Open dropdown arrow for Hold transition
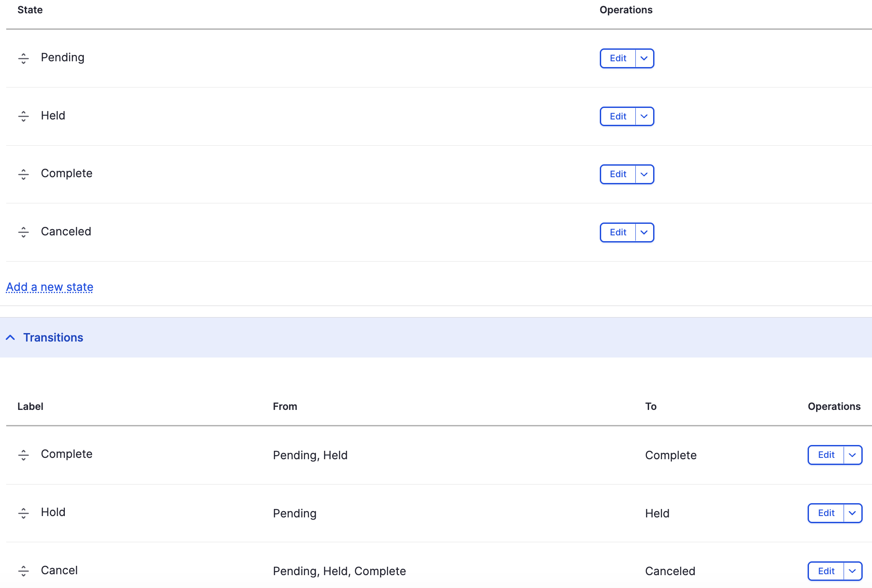 coord(852,513)
